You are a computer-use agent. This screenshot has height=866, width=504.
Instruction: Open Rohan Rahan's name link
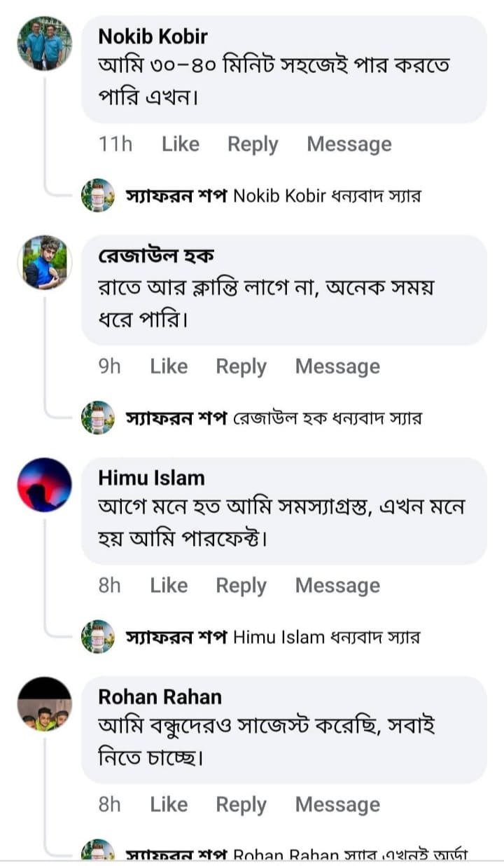(x=160, y=697)
